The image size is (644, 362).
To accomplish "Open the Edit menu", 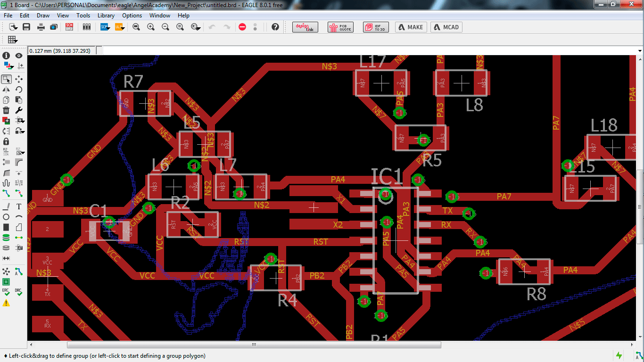I will 25,16.
